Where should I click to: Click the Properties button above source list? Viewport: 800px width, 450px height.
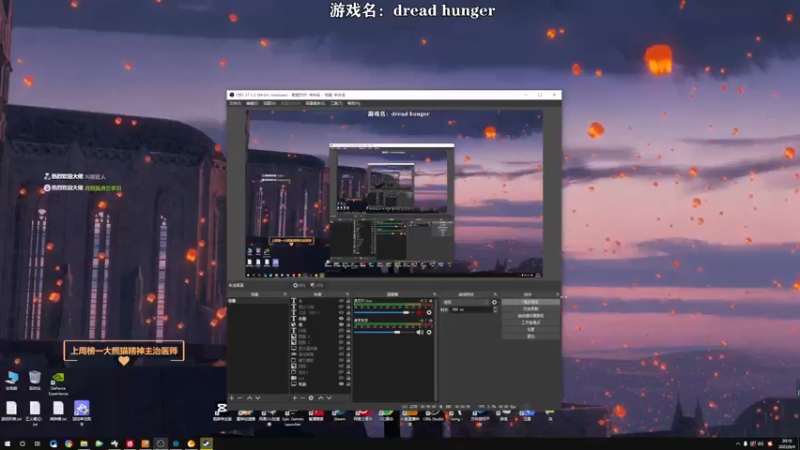[299, 285]
